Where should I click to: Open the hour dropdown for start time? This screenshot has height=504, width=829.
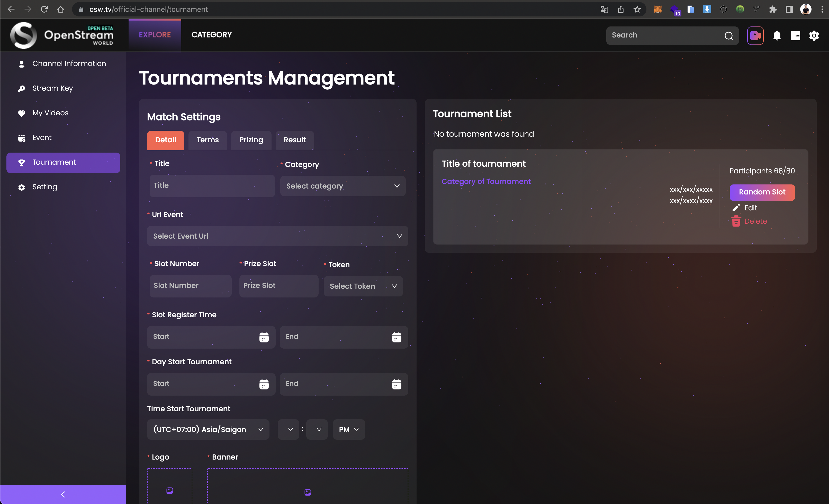tap(288, 429)
